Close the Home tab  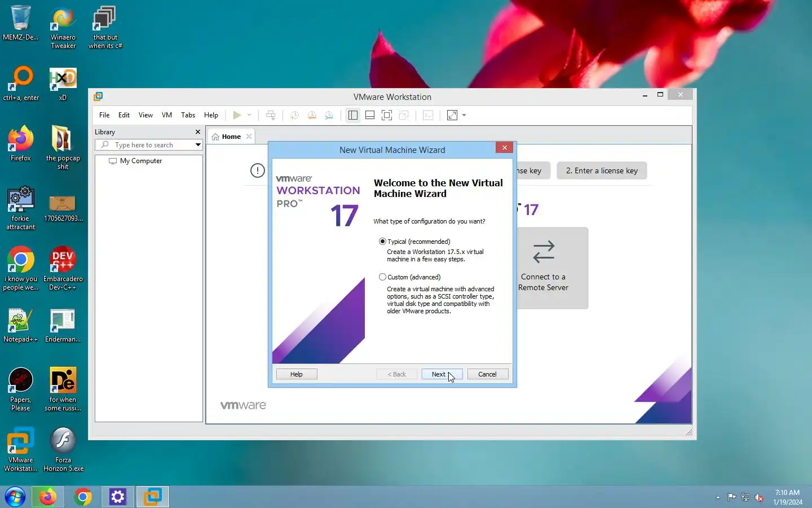point(249,137)
